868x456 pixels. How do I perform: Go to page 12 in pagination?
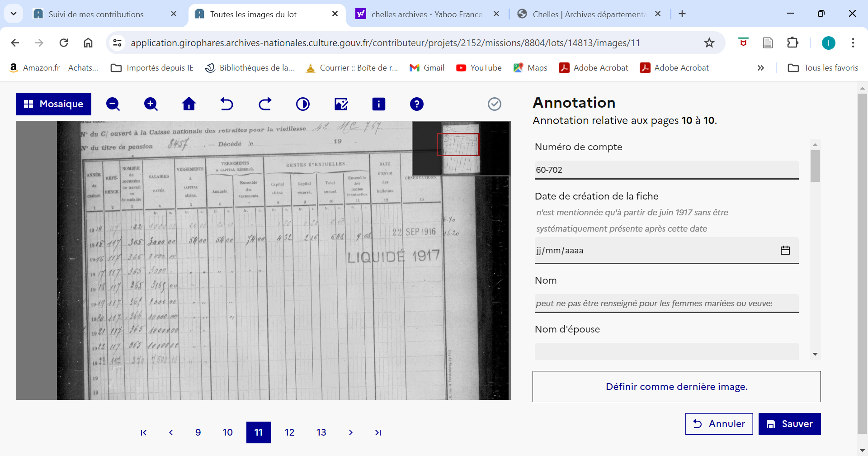290,432
